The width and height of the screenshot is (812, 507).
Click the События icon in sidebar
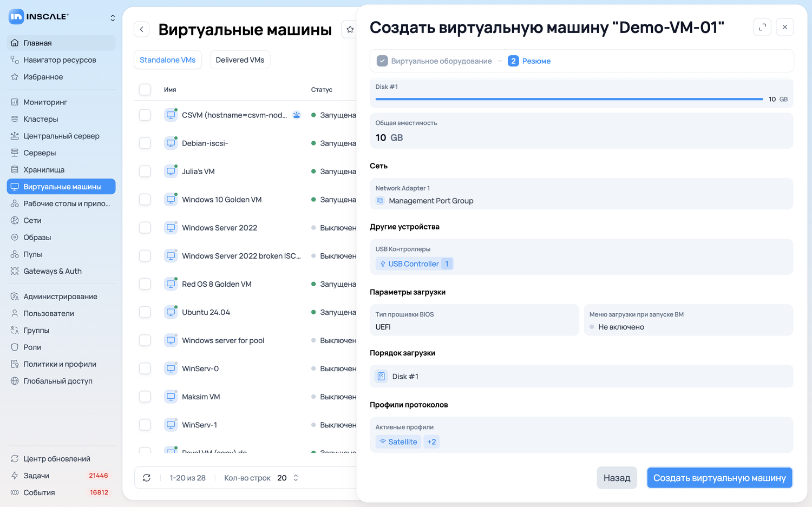[15, 492]
